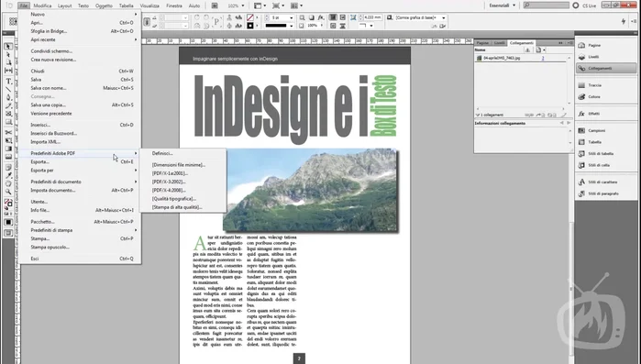Click the Collegamenti dock button

point(606,68)
